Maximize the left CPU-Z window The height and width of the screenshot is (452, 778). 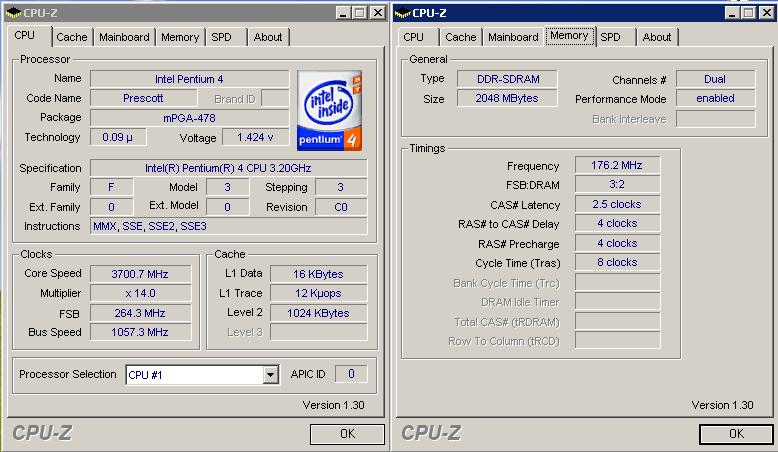(x=360, y=13)
